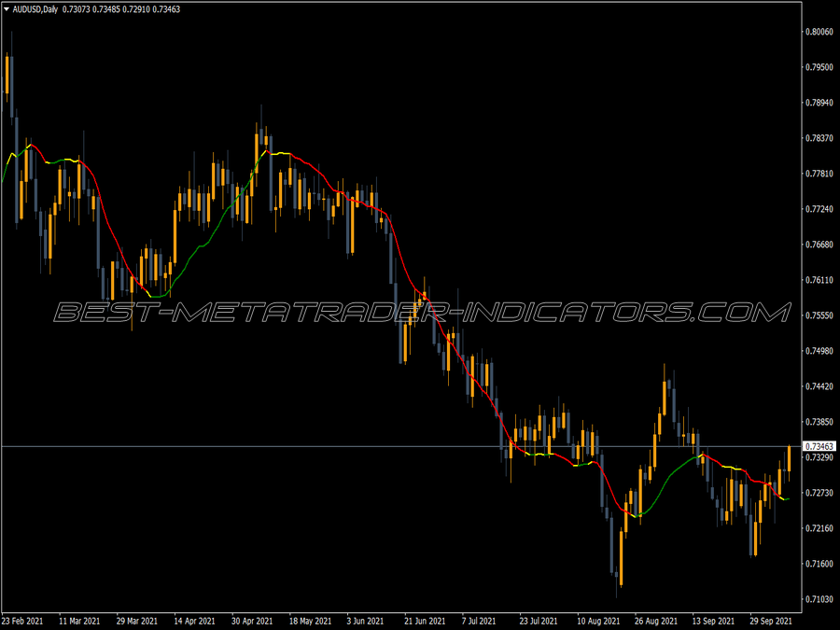Click the horizontal current price line
The width and height of the screenshot is (840, 630).
[401, 446]
